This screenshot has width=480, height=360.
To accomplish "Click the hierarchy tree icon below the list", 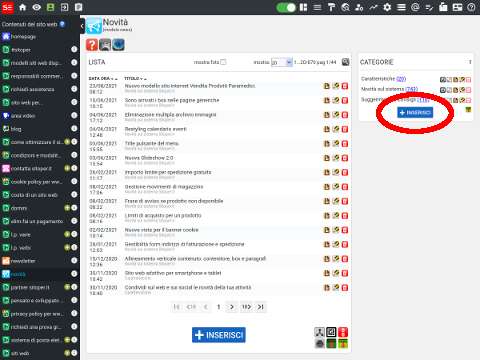I will pyautogui.click(x=320, y=332).
